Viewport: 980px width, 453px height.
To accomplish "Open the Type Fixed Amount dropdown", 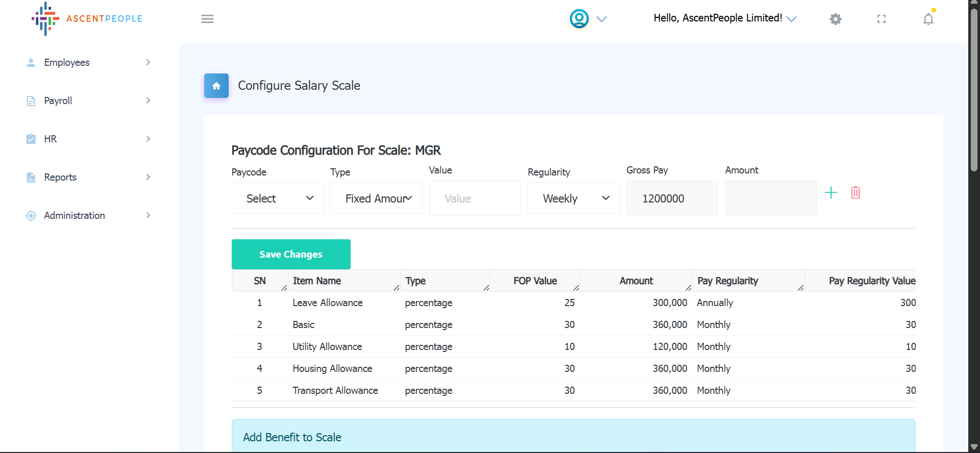I will click(376, 198).
